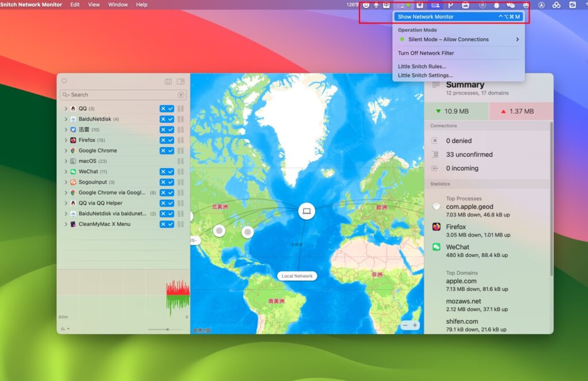Select the traffic chart icon at bottom left
The height and width of the screenshot is (381, 588).
[x=63, y=328]
